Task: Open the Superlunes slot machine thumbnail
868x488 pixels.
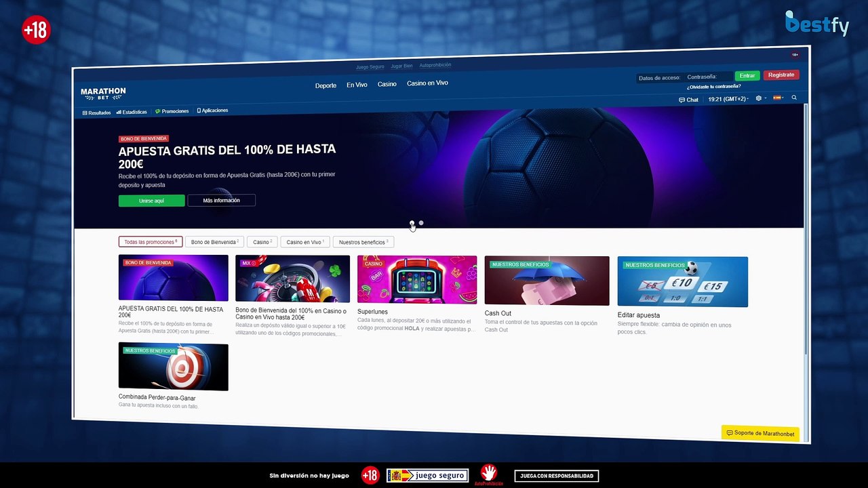Action: pos(417,279)
